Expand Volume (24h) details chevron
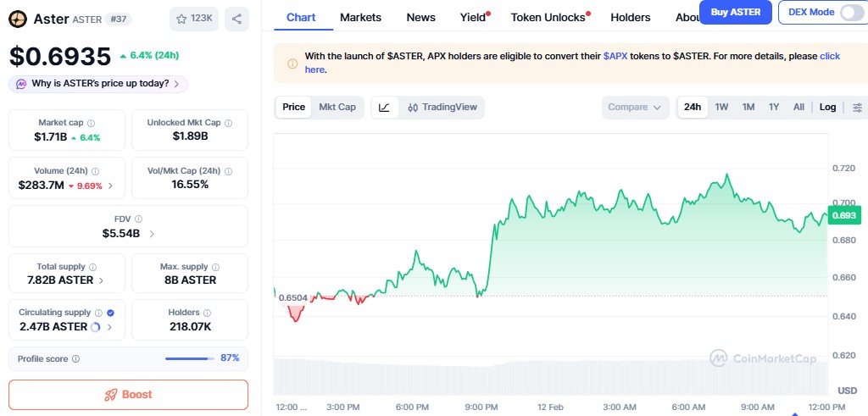 (x=110, y=186)
